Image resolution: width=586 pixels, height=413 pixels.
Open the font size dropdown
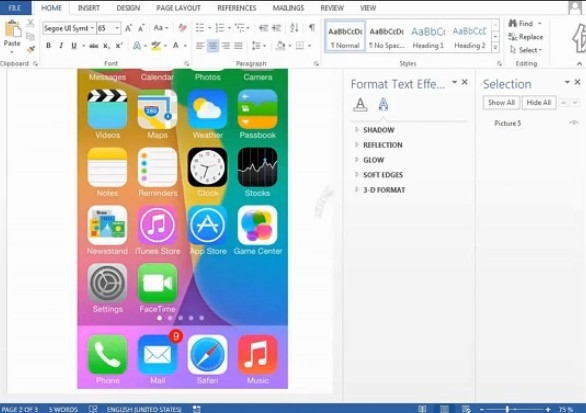pyautogui.click(x=117, y=28)
